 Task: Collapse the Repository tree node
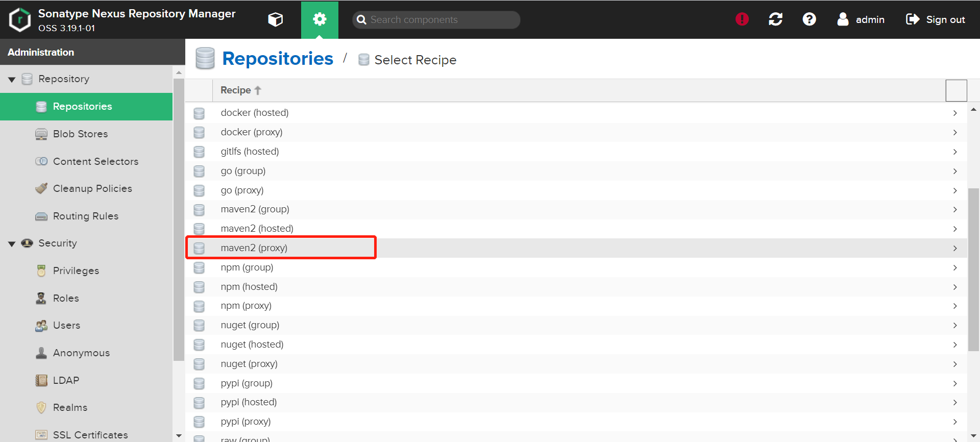12,79
